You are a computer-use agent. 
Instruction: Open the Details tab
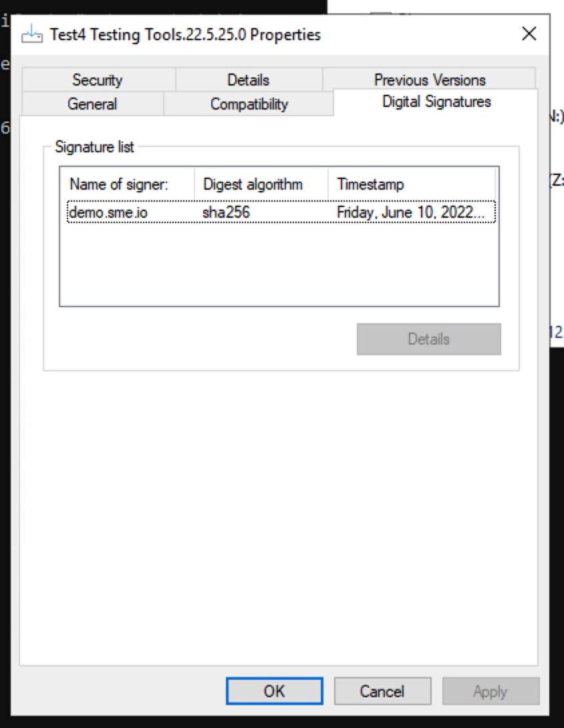coord(249,80)
